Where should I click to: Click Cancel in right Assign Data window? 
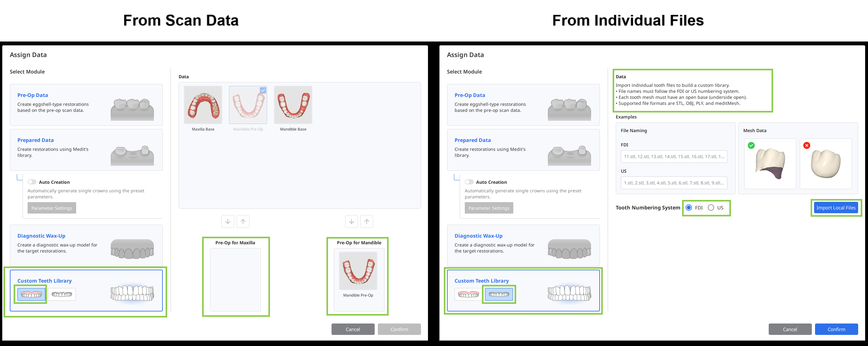tap(790, 329)
